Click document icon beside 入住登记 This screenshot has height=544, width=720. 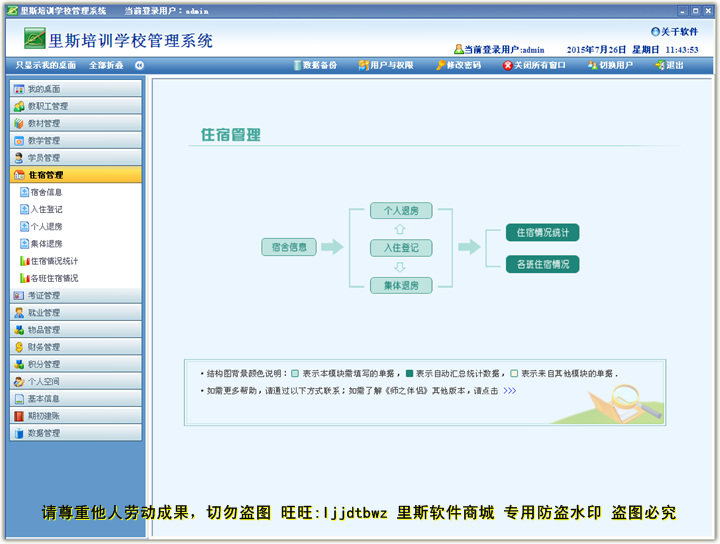[x=25, y=209]
